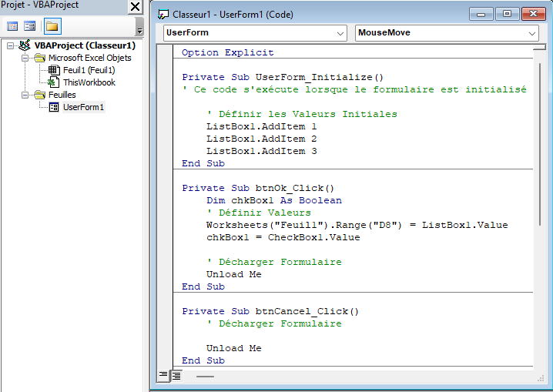Switch to Full Module View
The image size is (553, 392).
(x=176, y=376)
